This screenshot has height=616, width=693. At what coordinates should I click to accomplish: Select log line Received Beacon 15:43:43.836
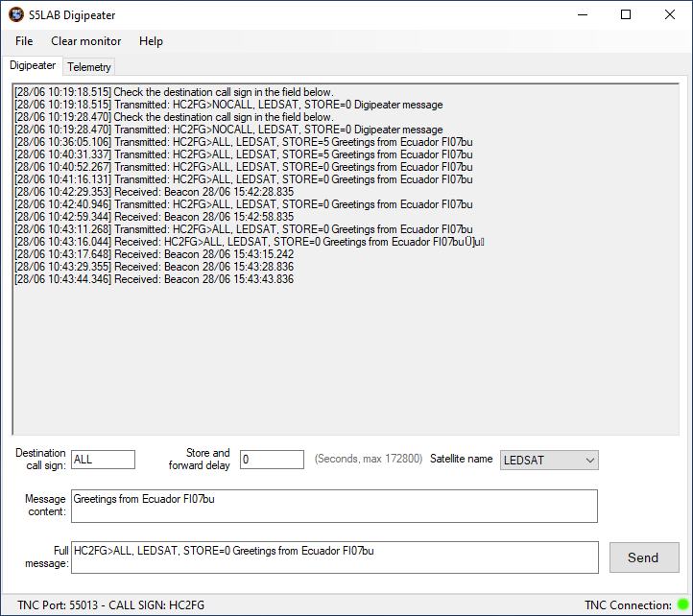coord(154,279)
